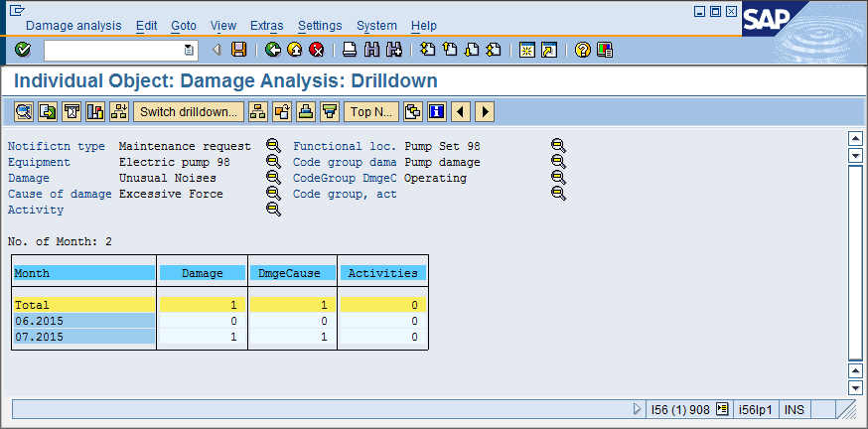
Task: Open the View menu
Action: [x=223, y=26]
